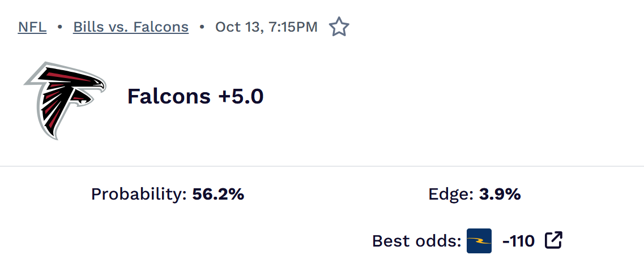Image resolution: width=644 pixels, height=272 pixels.
Task: Click the +5.0 spread number
Action: pyautogui.click(x=241, y=96)
